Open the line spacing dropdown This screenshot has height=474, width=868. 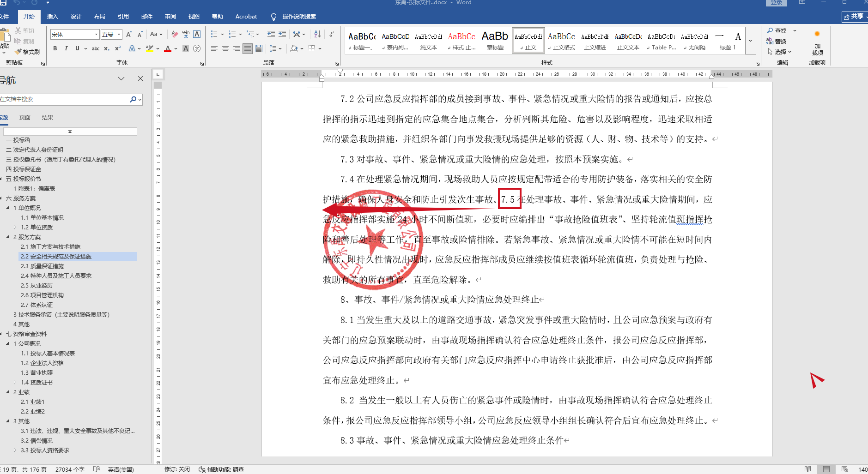click(x=275, y=48)
